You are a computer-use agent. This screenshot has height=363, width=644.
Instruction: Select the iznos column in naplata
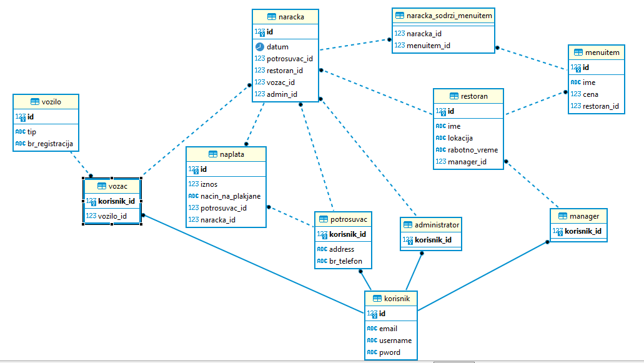(209, 184)
